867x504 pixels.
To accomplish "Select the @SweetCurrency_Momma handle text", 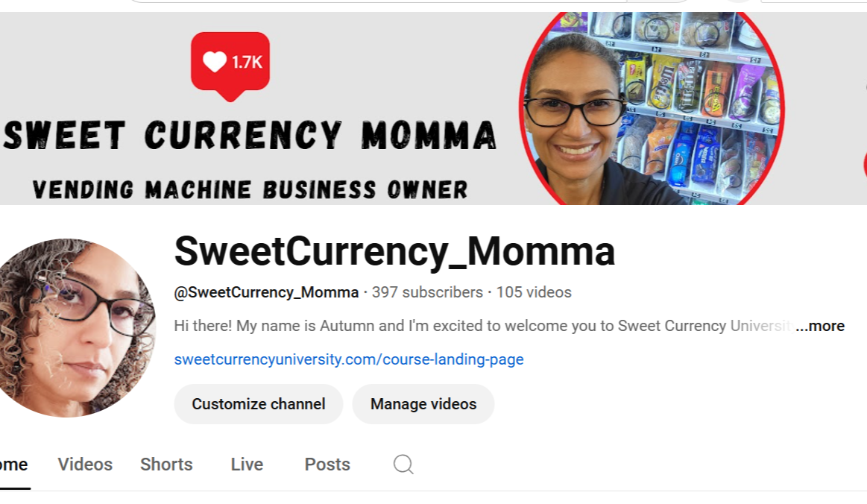I will 266,292.
